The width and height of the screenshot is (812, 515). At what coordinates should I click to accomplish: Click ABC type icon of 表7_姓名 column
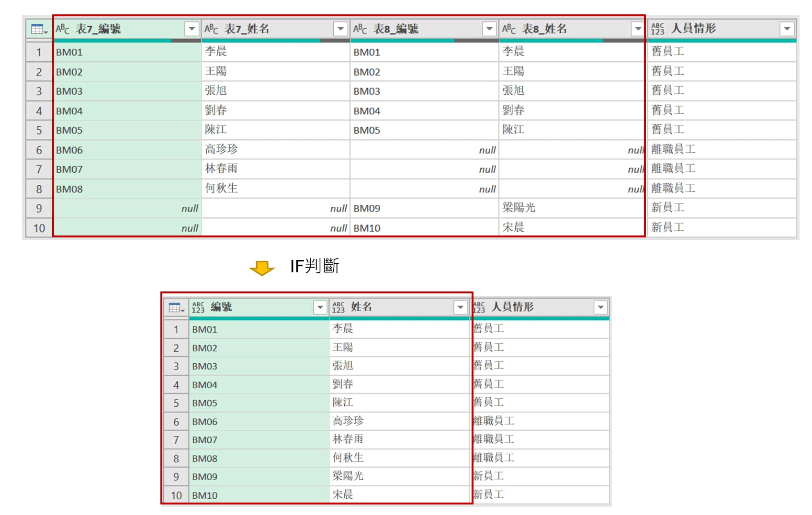click(211, 29)
